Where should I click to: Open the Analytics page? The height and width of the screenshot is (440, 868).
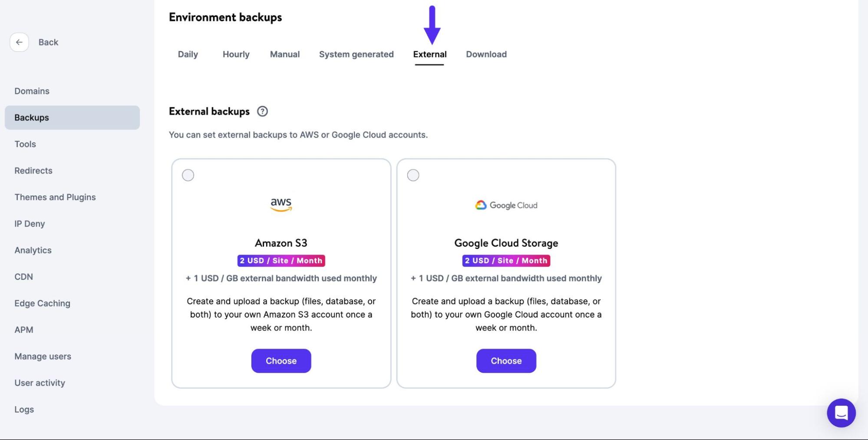coord(33,250)
